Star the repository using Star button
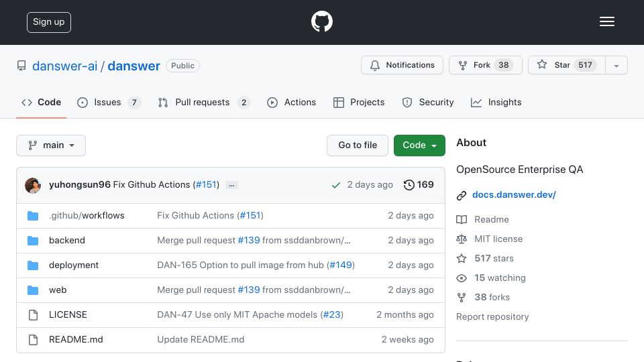Viewport: 644px width, 362px height. 567,65
